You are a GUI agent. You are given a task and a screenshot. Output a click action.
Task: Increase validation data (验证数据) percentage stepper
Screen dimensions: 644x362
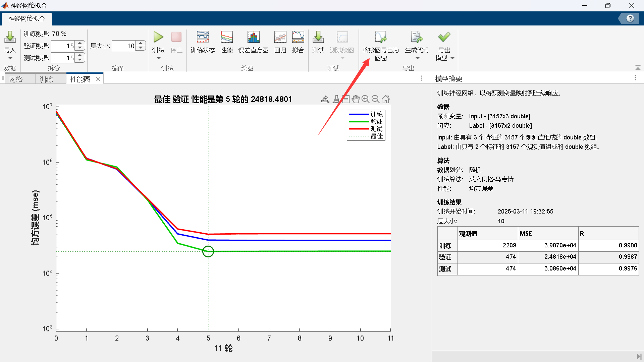[80, 43]
